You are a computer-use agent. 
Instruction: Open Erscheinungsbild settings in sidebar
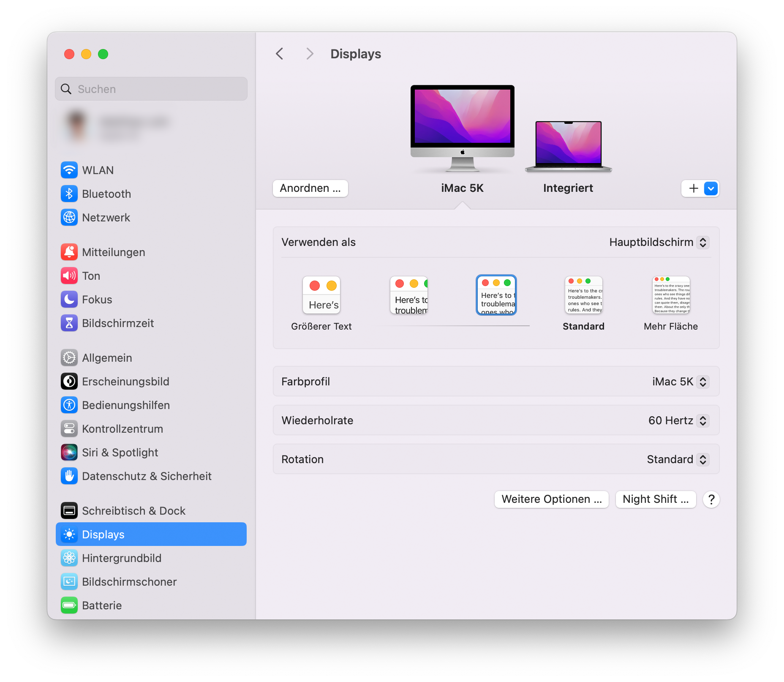(151, 382)
